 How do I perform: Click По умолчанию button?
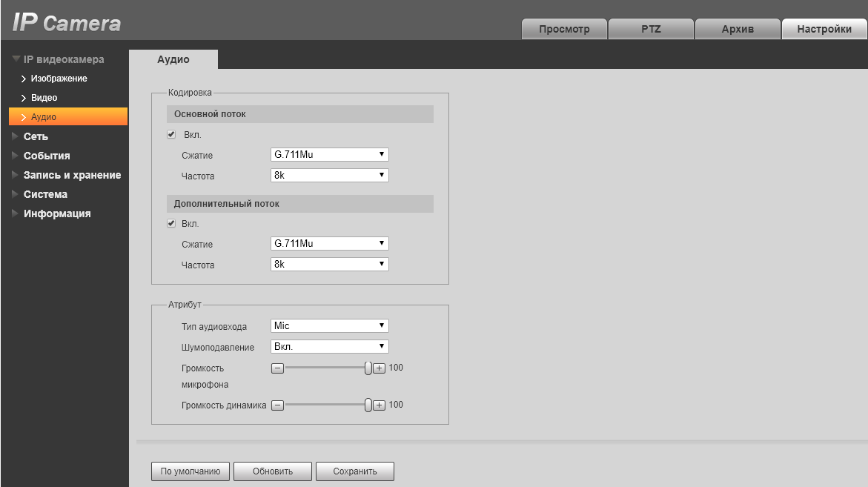pyautogui.click(x=191, y=471)
